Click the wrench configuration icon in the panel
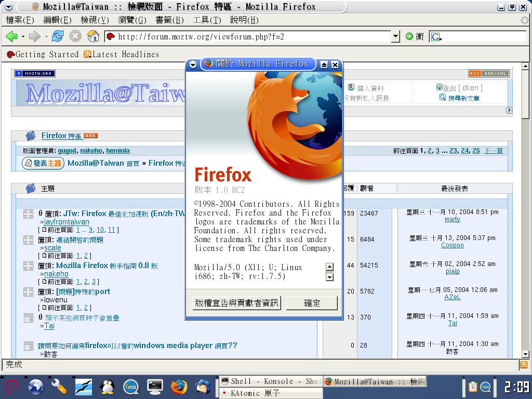532x399 pixels. click(59, 387)
